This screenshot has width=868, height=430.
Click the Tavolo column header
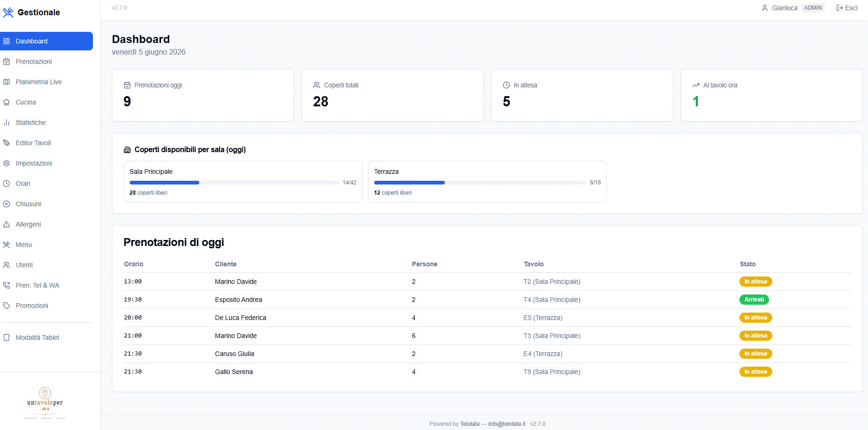534,264
